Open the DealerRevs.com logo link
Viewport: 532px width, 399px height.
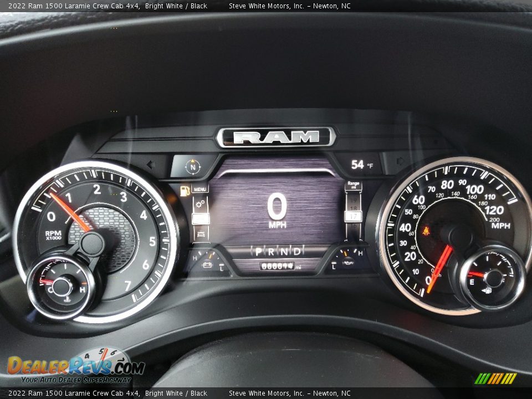[x=75, y=367]
